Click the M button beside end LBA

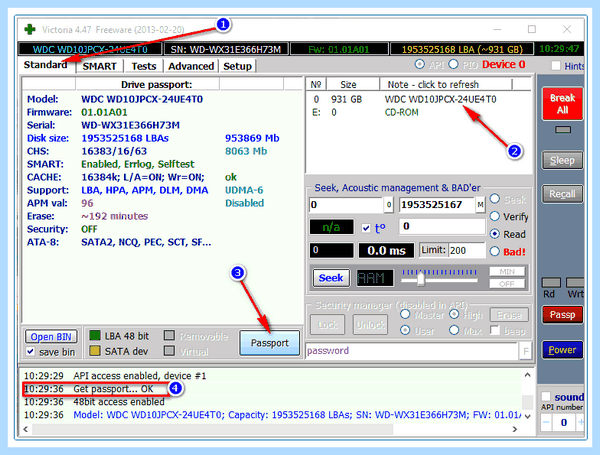click(x=480, y=205)
